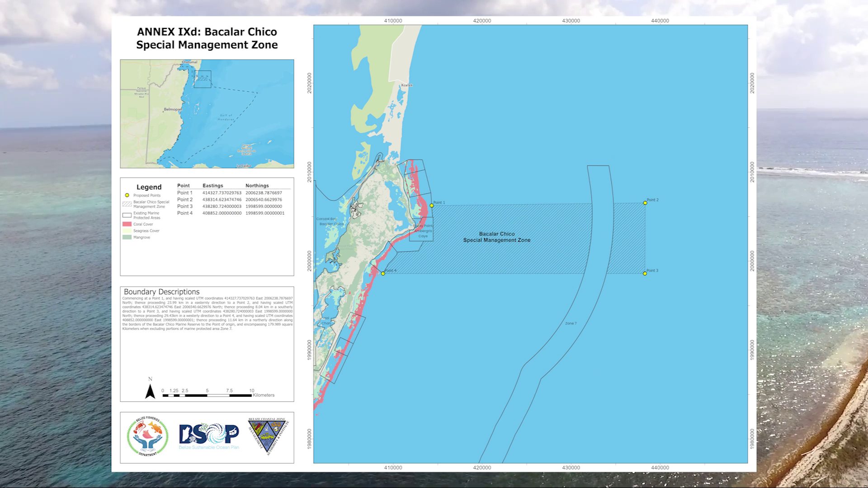The image size is (868, 488).
Task: Click the 'Point' column header in table
Action: click(x=184, y=186)
